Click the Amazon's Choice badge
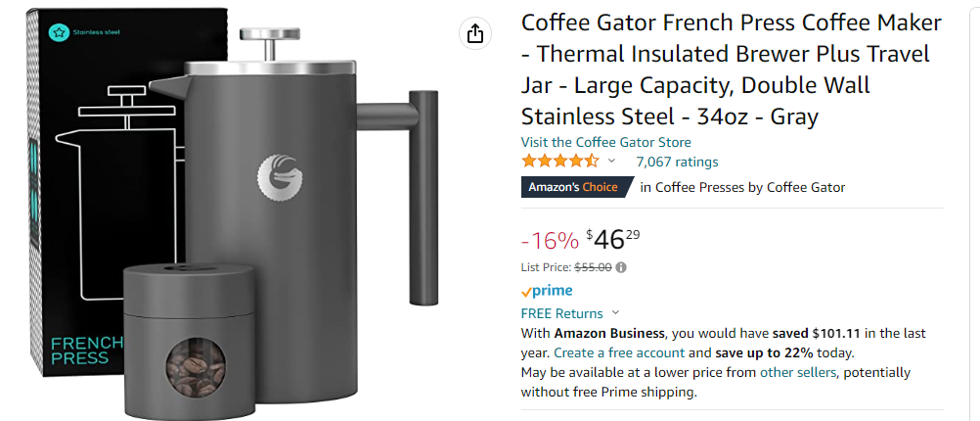 click(573, 187)
